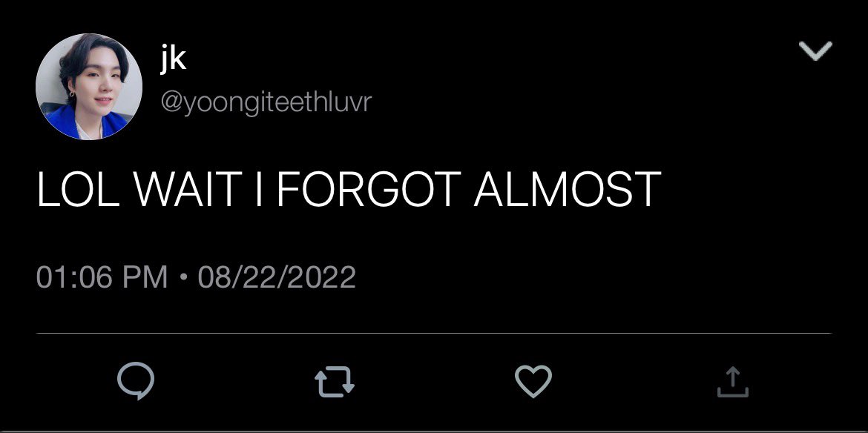Toggle the retweet state of this post

pos(335,383)
